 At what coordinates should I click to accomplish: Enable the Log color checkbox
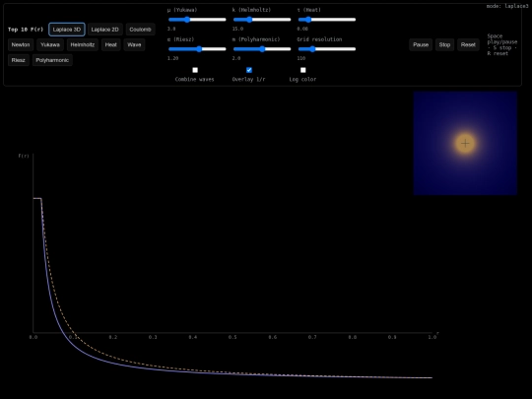pos(303,70)
